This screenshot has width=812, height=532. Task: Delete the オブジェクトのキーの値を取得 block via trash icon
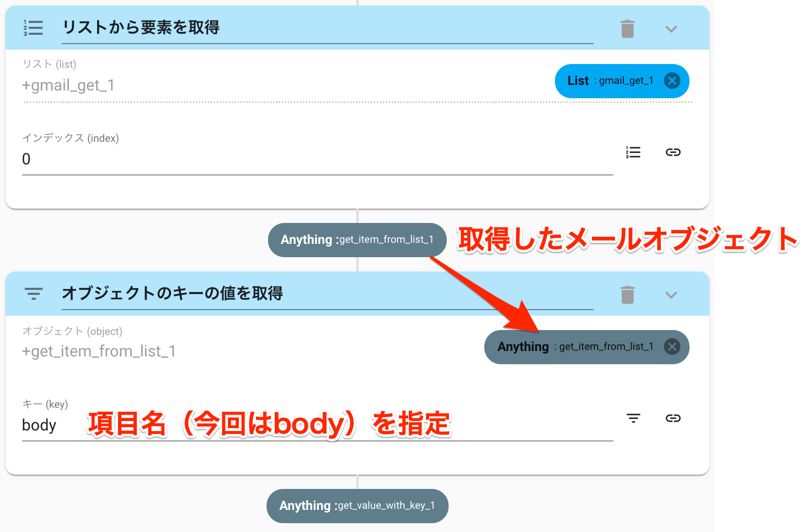coord(628,295)
